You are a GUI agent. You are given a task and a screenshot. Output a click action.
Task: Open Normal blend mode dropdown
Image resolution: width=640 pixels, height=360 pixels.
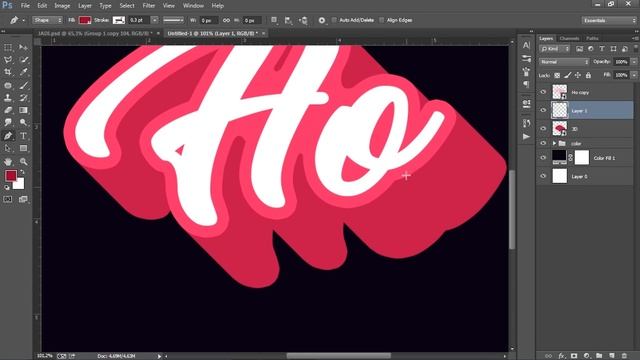[564, 62]
